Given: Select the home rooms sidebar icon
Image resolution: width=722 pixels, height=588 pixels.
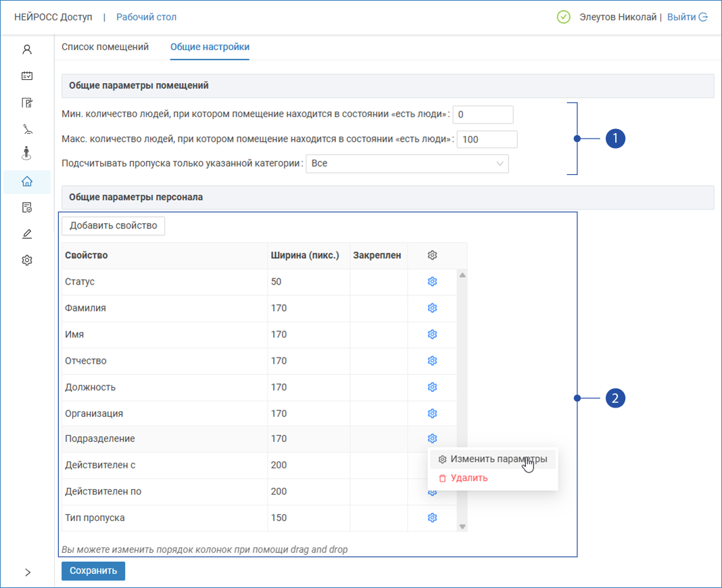Looking at the screenshot, I should pyautogui.click(x=27, y=181).
